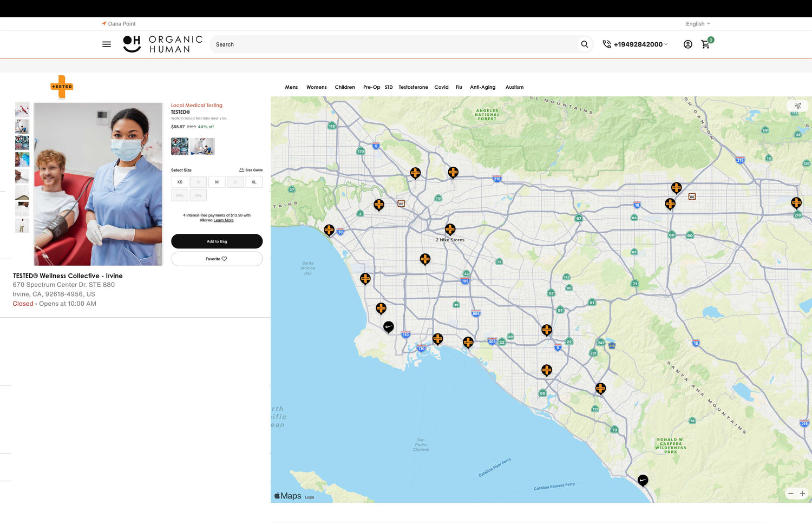Select size XL
Viewport: 812px width, 525px height.
(254, 182)
